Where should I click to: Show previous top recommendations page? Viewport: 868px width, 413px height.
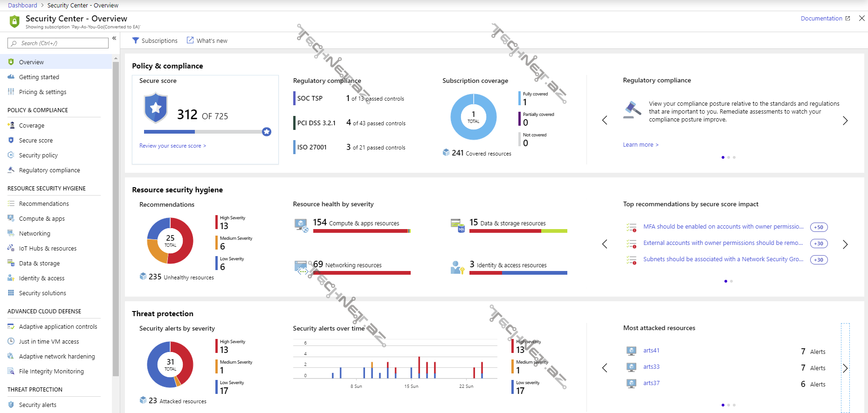click(605, 244)
